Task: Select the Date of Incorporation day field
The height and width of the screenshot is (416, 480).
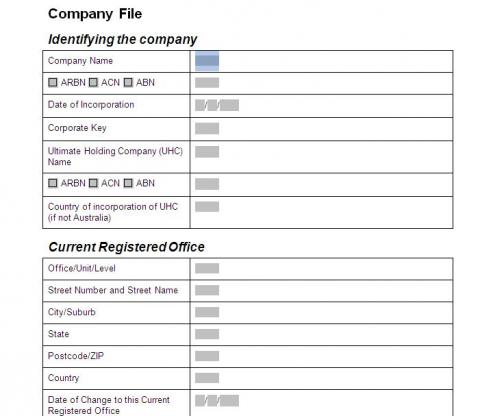Action: pyautogui.click(x=200, y=105)
